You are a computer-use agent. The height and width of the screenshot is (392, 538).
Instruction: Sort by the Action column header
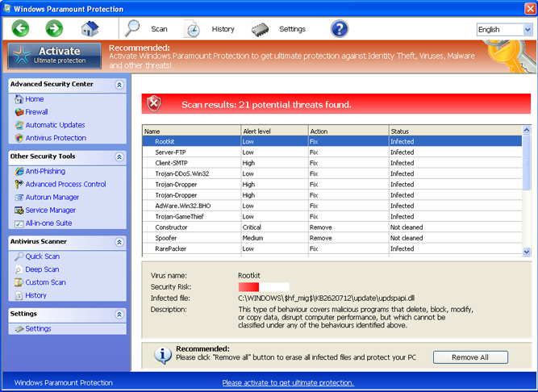pos(348,131)
